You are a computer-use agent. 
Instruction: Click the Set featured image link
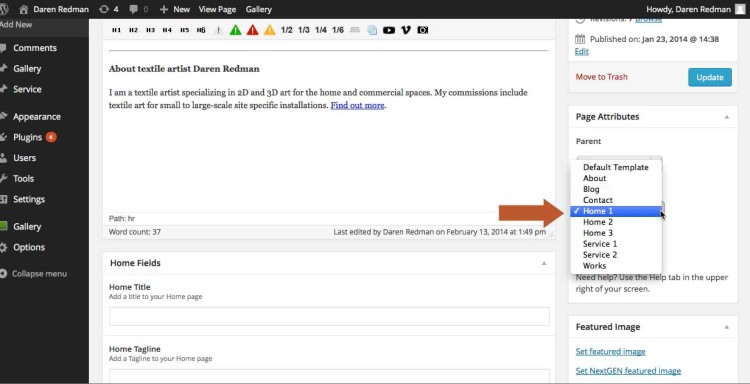coord(610,351)
